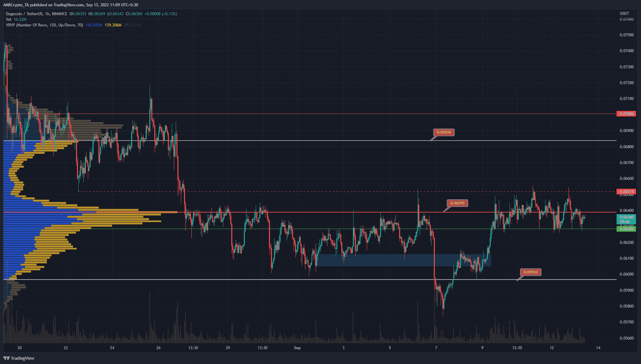The image size is (641, 364).
Task: Select the 0.06838 callout label
Action: coord(444,132)
